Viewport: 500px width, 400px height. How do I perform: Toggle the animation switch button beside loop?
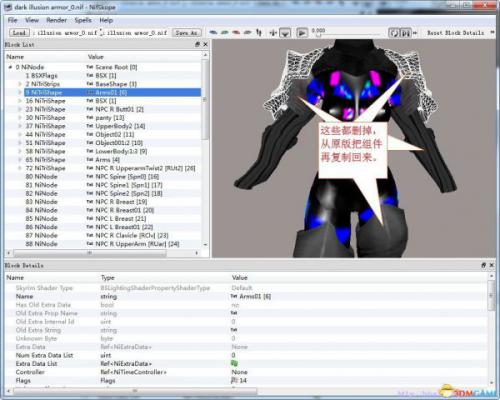pyautogui.click(x=405, y=33)
